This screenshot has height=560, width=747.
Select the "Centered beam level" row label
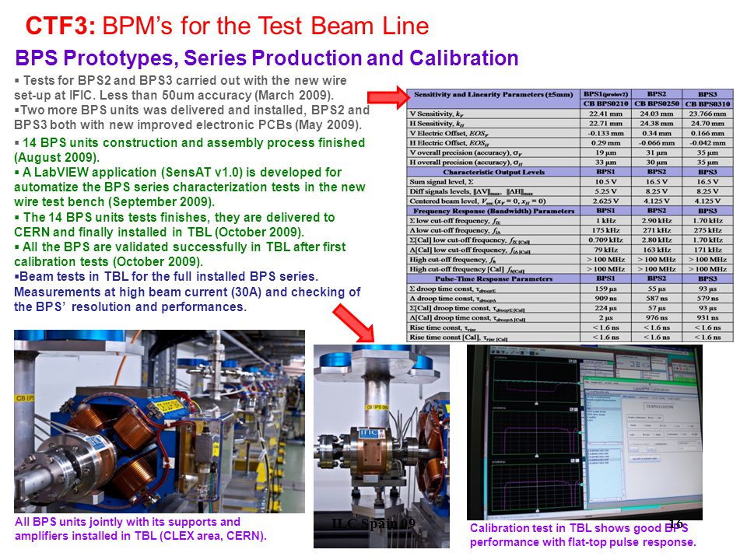(x=478, y=201)
